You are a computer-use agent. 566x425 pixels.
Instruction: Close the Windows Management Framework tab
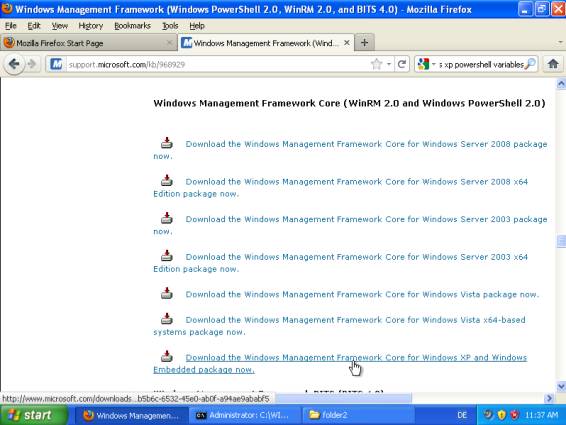tap(347, 43)
